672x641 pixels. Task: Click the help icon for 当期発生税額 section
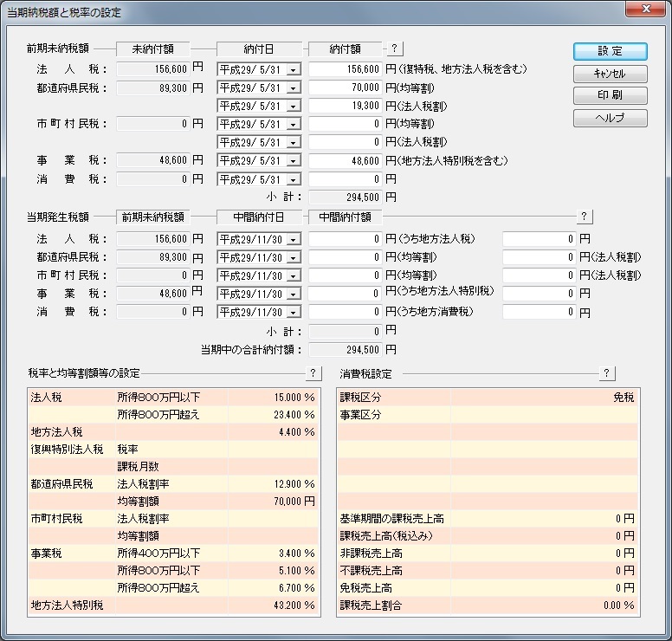pos(585,216)
